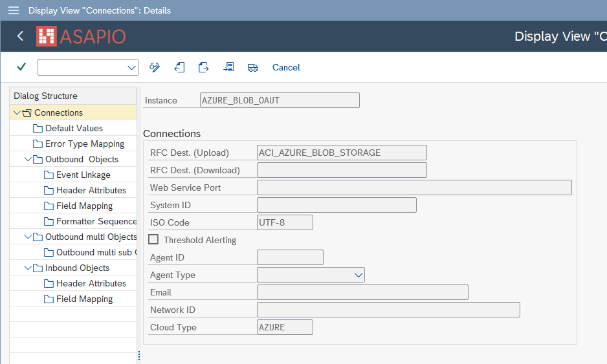607x364 pixels.
Task: Click the Instance field AZURE_BLOB_OAUT
Action: [x=280, y=100]
